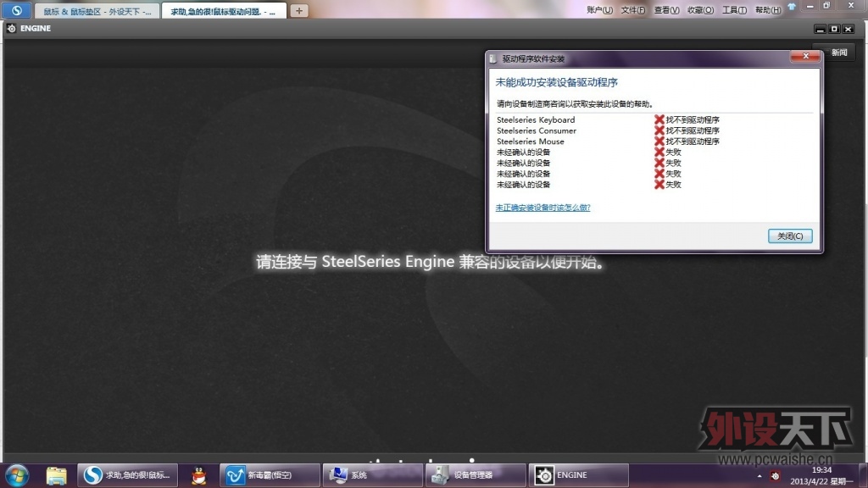This screenshot has width=868, height=488.
Task: Click the driver install dialog title icon
Action: click(492, 58)
